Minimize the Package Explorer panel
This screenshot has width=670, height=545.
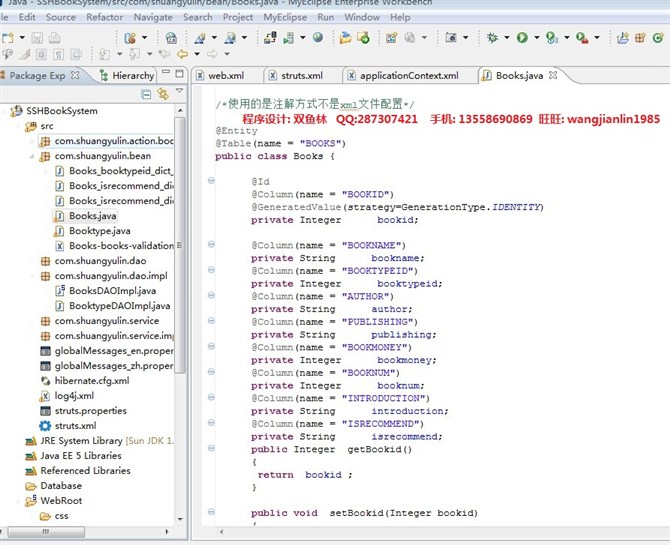pos(166,72)
